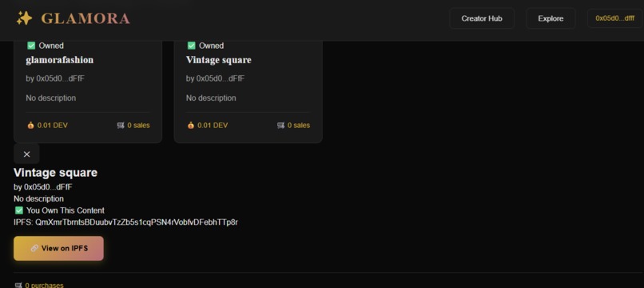The width and height of the screenshot is (644, 288).
Task: Close the Vintage square detail panel
Action: 26,154
